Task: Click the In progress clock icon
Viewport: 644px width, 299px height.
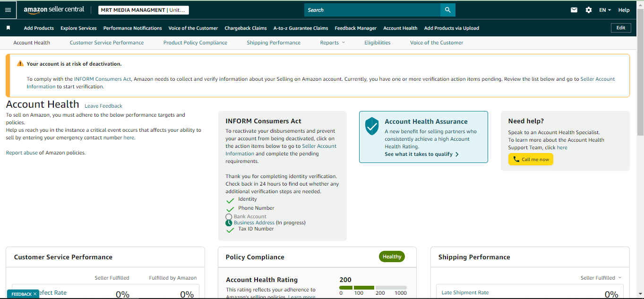Action: coord(229,222)
